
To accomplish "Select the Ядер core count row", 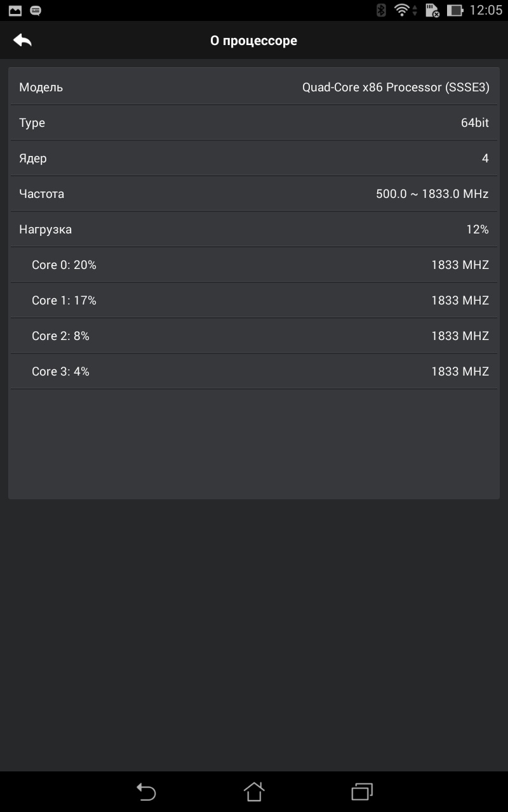I will 254,158.
